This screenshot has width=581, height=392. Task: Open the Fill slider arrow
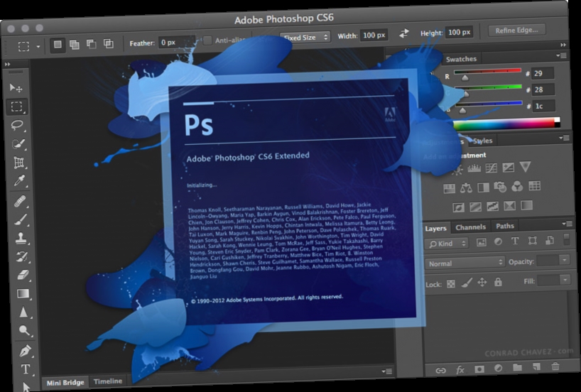(x=565, y=279)
